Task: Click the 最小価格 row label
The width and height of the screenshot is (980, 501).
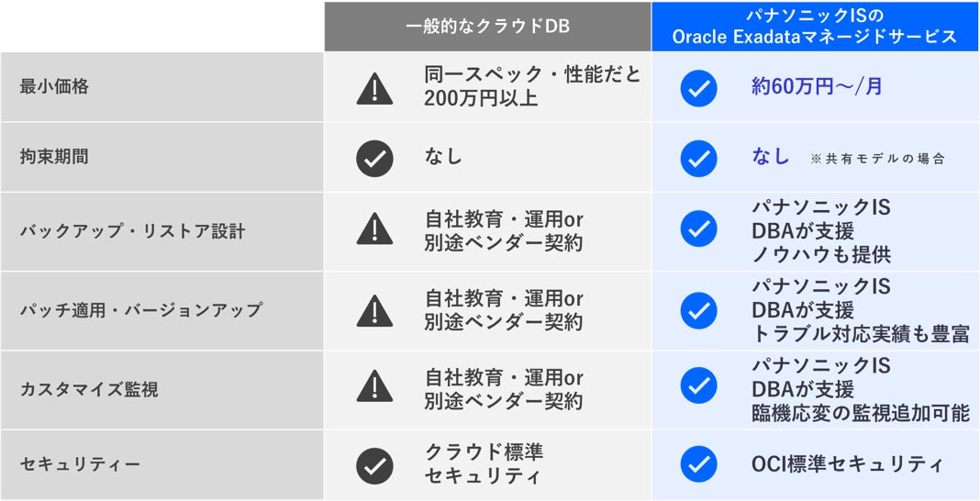Action: (x=54, y=87)
